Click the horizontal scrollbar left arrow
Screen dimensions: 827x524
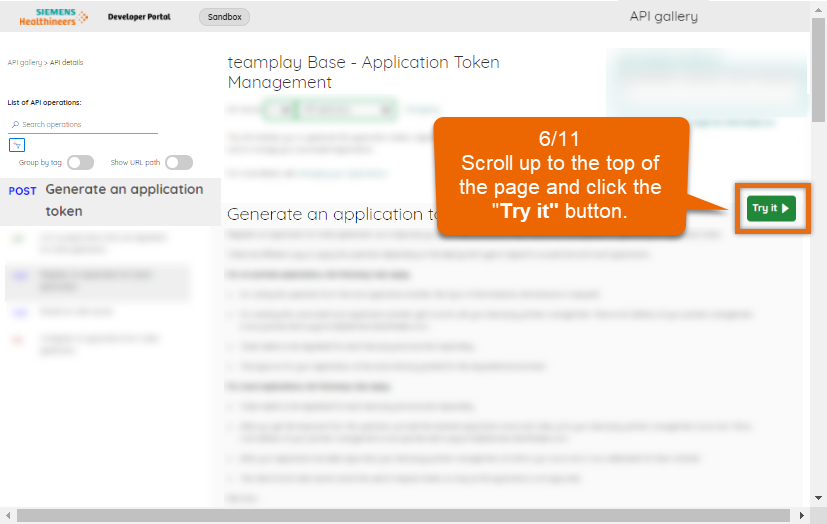coord(7,516)
